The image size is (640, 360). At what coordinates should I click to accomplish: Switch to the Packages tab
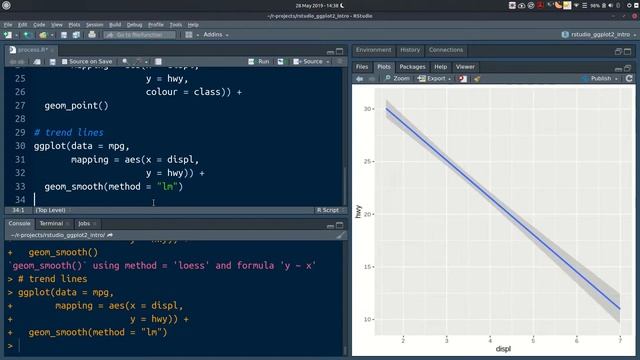[412, 67]
